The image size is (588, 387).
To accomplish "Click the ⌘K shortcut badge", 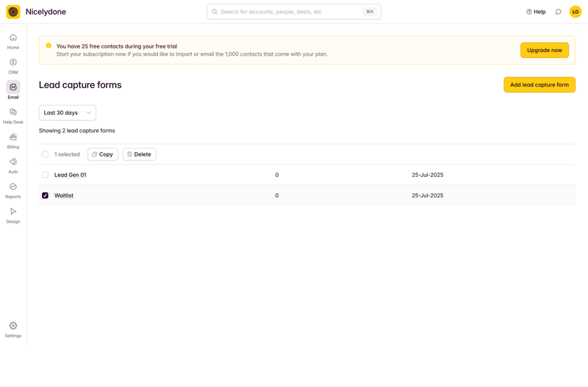I will click(x=370, y=12).
